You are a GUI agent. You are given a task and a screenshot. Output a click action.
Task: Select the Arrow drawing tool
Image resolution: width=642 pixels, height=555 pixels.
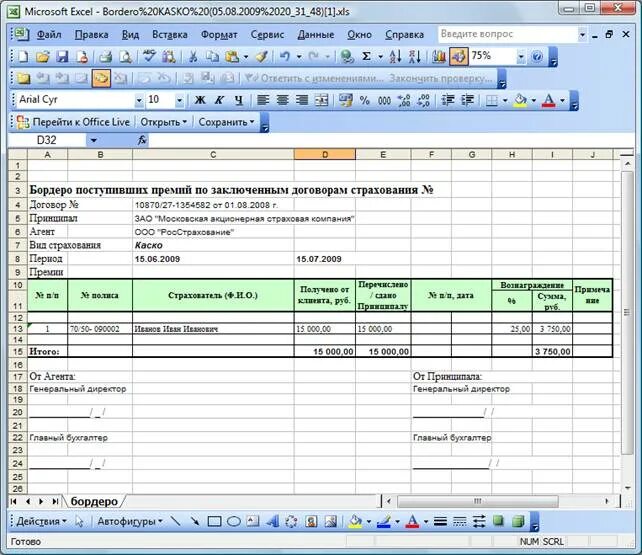pos(194,521)
